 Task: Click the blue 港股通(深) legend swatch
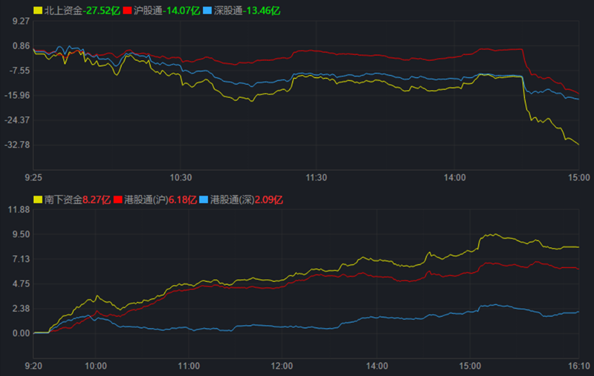(x=204, y=199)
